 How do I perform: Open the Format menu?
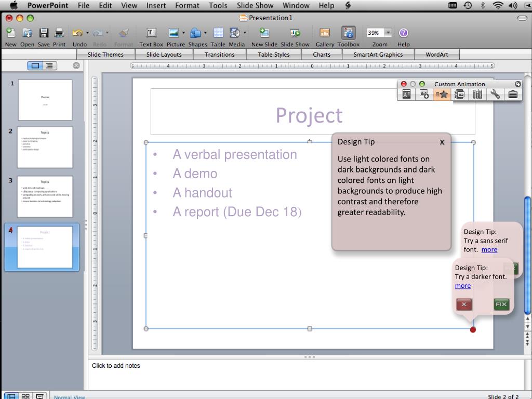187,5
